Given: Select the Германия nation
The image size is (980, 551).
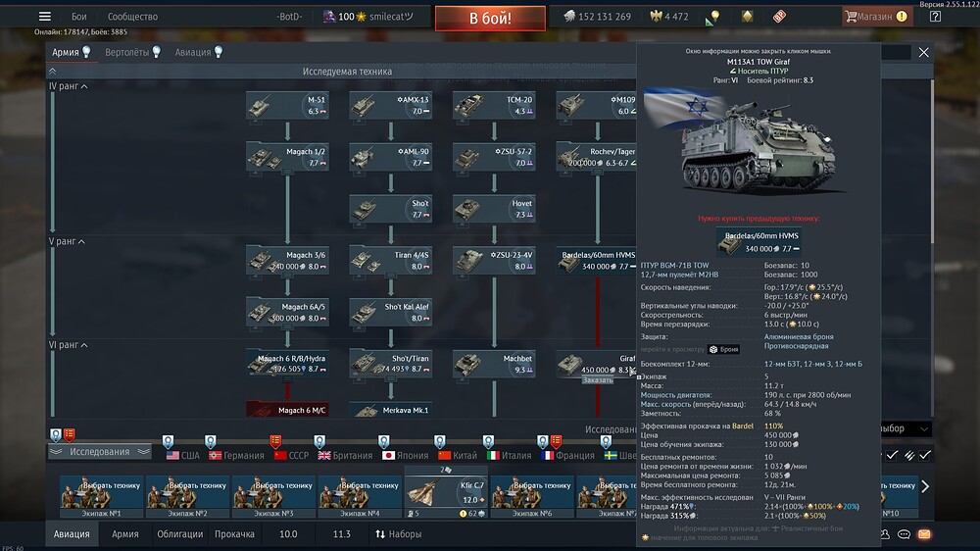Looking at the screenshot, I should pyautogui.click(x=236, y=455).
